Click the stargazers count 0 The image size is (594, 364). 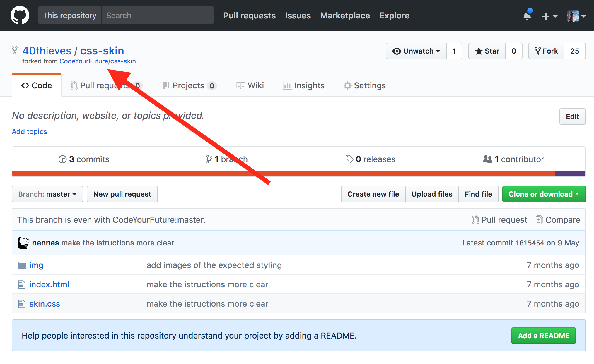[514, 51]
